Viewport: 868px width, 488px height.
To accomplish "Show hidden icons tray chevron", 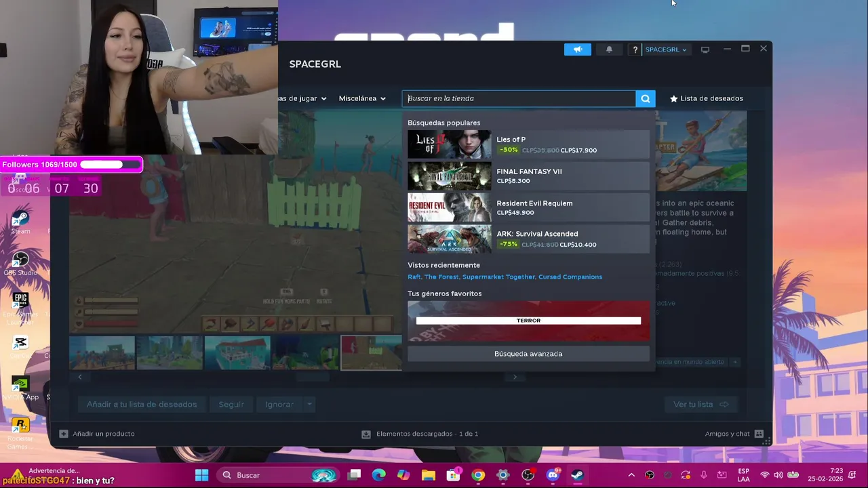I will click(631, 475).
